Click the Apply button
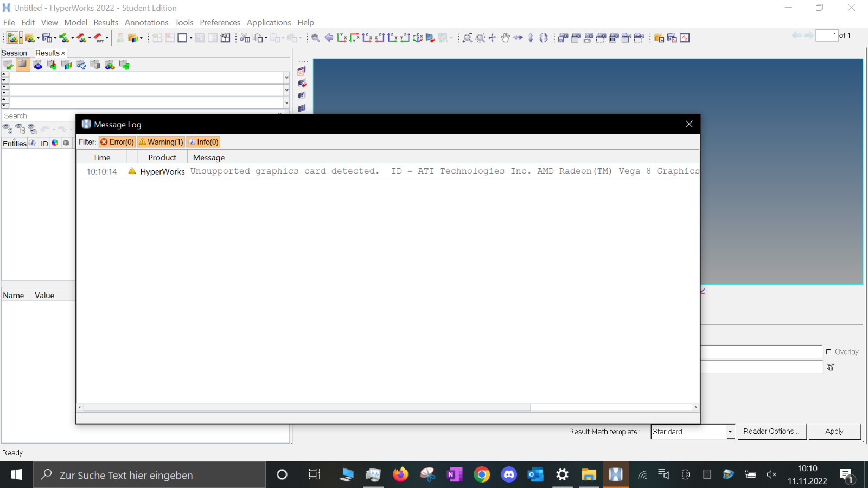868x488 pixels. pyautogui.click(x=834, y=432)
